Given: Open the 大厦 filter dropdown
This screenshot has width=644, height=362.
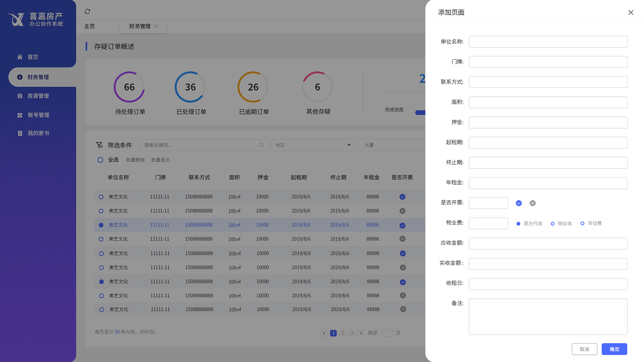Looking at the screenshot, I should [392, 145].
